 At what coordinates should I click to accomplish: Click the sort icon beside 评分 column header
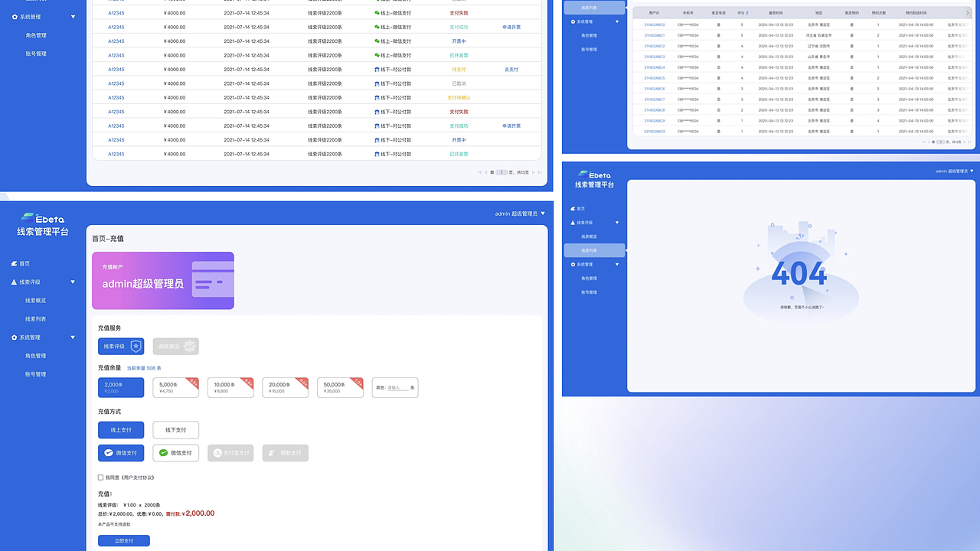748,14
